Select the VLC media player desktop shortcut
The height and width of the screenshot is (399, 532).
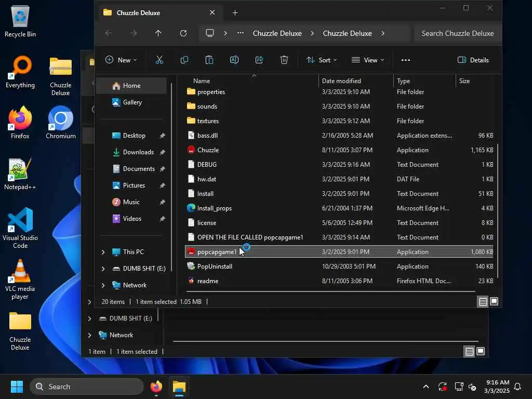pyautogui.click(x=20, y=279)
